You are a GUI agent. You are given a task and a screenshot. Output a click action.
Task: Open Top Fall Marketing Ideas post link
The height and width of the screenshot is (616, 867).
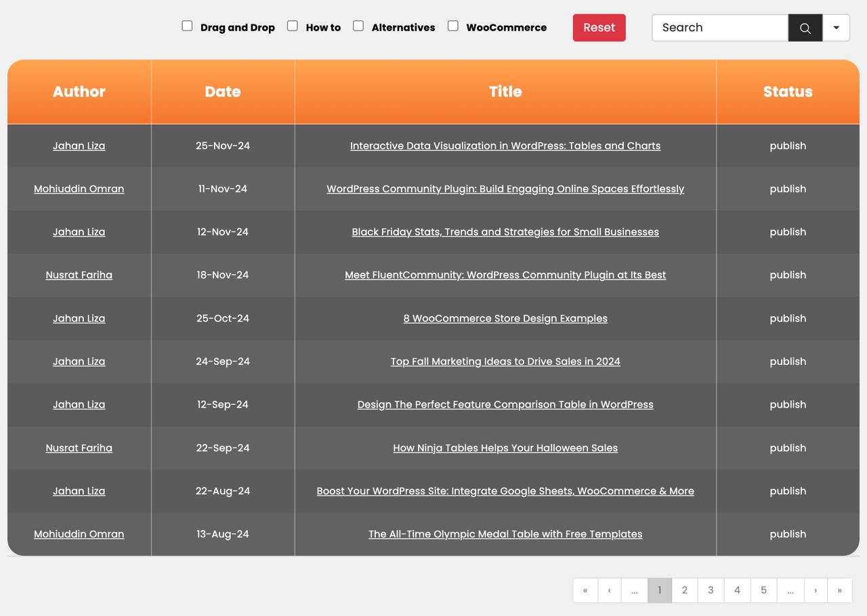(505, 361)
